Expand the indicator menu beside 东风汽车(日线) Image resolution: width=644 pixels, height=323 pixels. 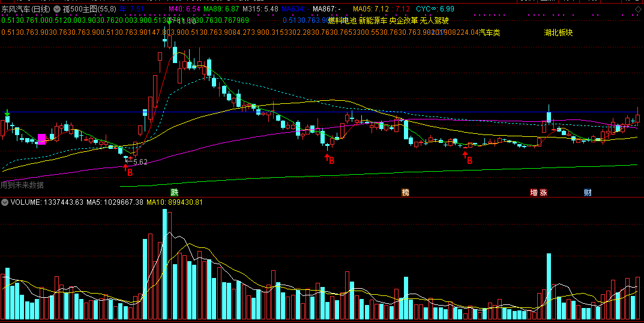point(57,9)
